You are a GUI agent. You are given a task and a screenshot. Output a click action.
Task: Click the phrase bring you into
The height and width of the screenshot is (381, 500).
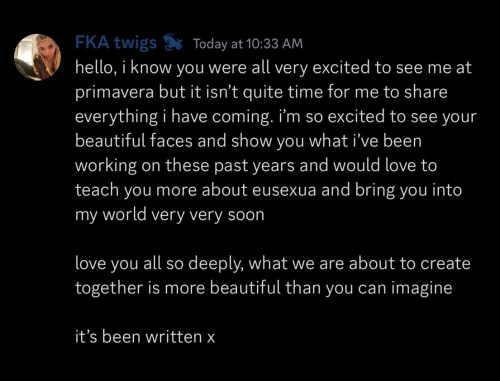click(408, 190)
